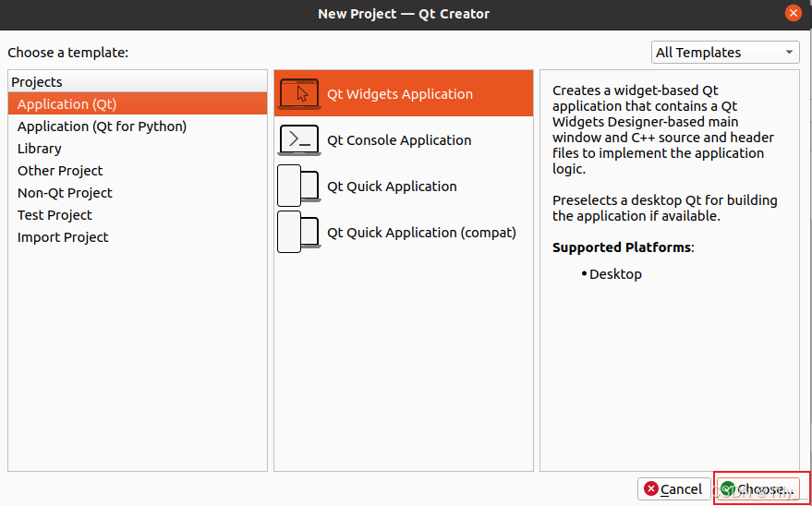Select the Other Project category
This screenshot has width=812, height=506.
(x=138, y=171)
